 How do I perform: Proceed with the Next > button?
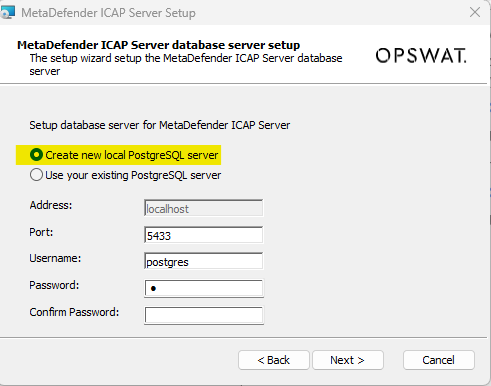[x=348, y=360]
